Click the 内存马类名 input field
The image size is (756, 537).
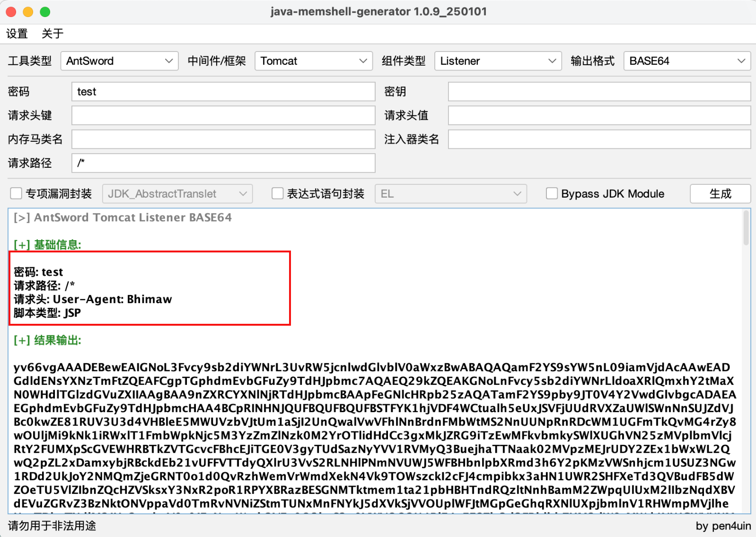[223, 139]
